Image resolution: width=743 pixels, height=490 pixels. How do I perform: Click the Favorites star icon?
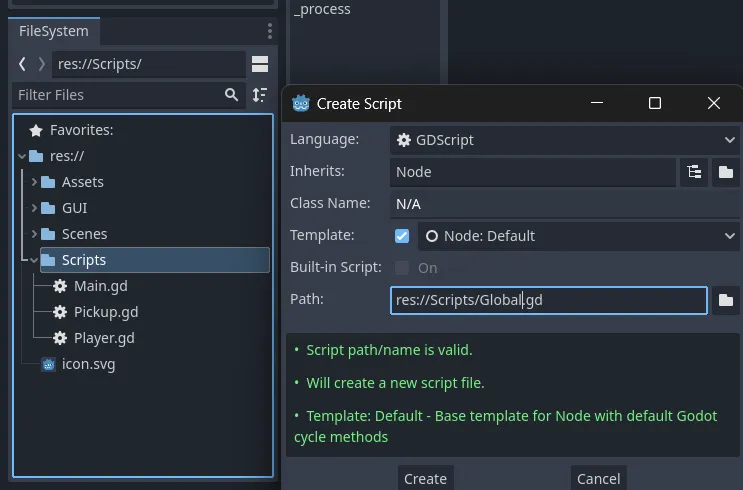click(x=36, y=130)
